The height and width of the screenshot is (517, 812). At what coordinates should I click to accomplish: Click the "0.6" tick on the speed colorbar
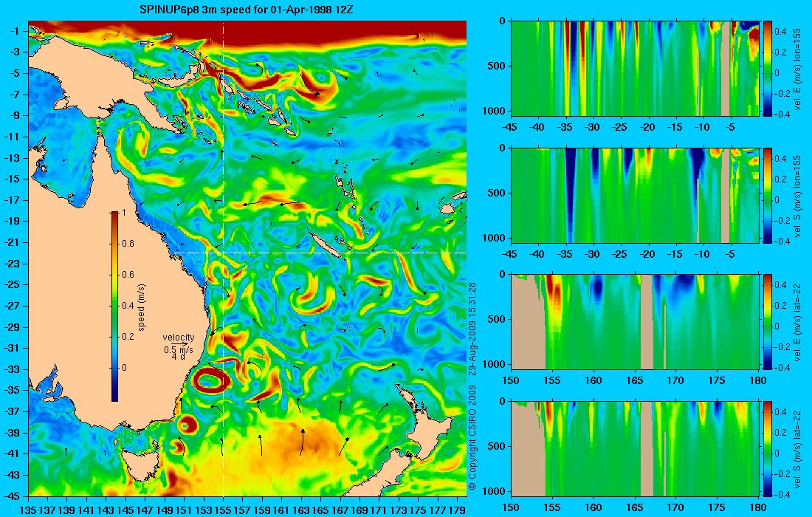128,275
